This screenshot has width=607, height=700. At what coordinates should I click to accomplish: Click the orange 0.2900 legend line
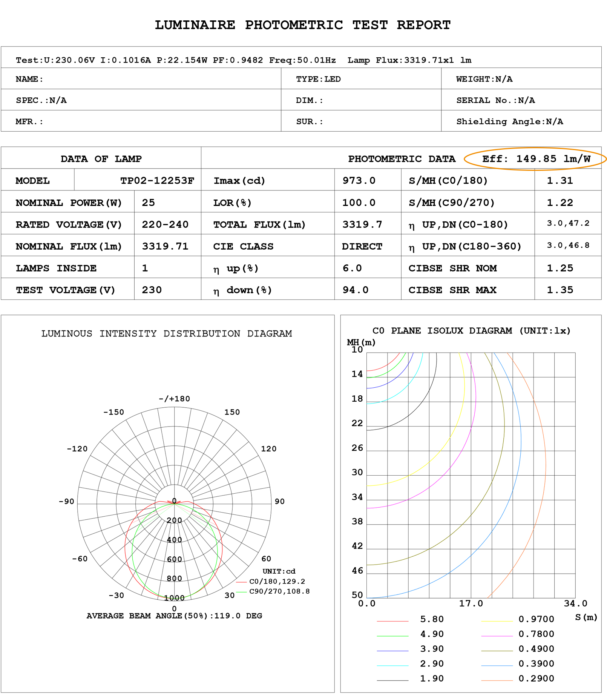(497, 680)
